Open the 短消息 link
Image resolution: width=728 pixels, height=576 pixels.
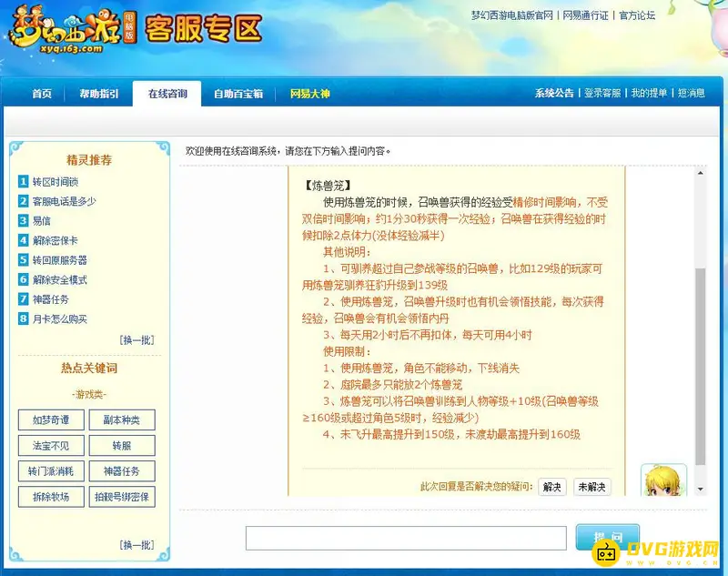(691, 93)
